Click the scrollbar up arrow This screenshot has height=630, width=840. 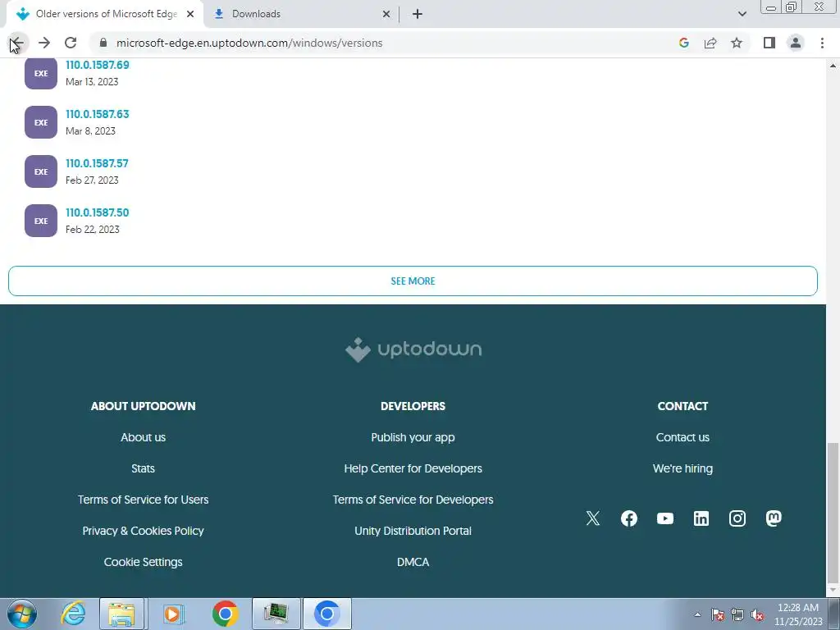coord(833,66)
